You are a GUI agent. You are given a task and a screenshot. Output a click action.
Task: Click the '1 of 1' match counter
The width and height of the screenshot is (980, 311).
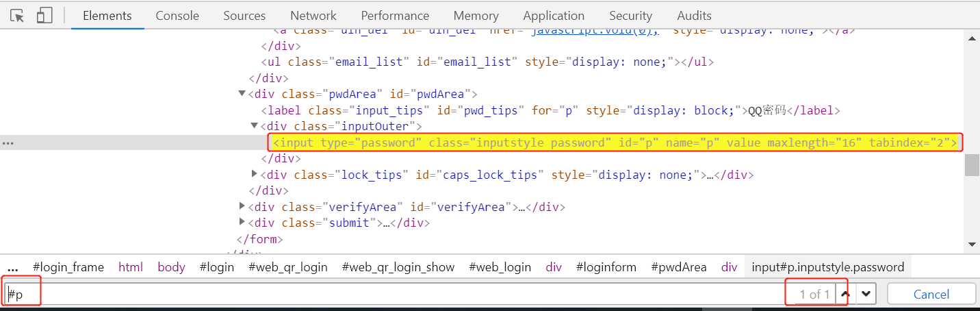pyautogui.click(x=814, y=294)
